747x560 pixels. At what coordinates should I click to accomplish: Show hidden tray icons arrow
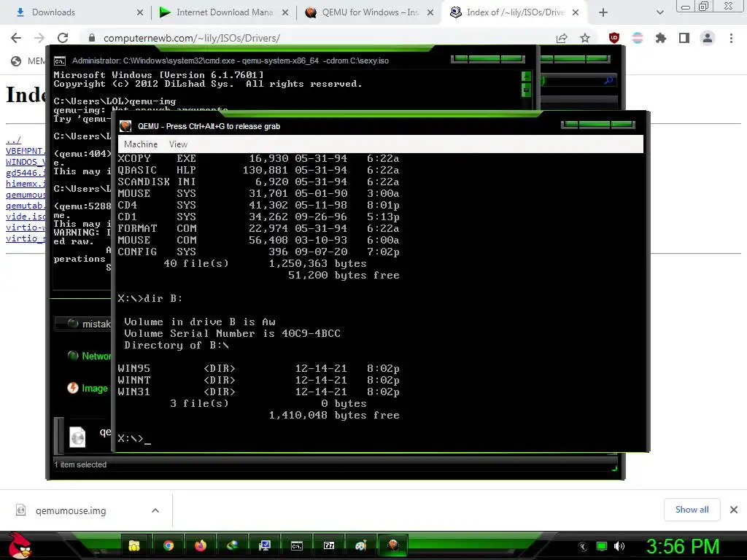click(x=583, y=547)
